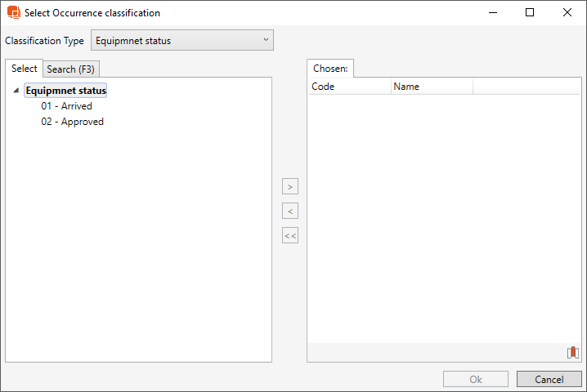Sort by the Name column header
The width and height of the screenshot is (587, 392).
[x=431, y=87]
